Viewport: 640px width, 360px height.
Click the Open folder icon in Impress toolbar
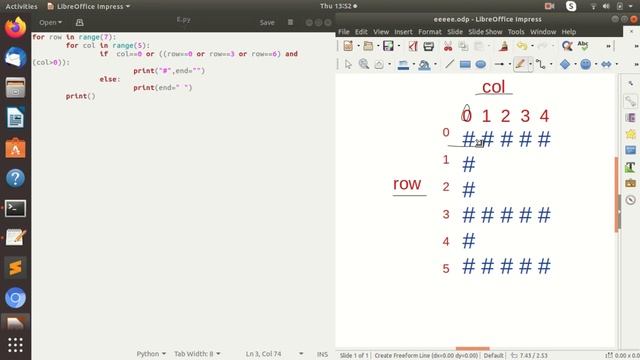368,46
